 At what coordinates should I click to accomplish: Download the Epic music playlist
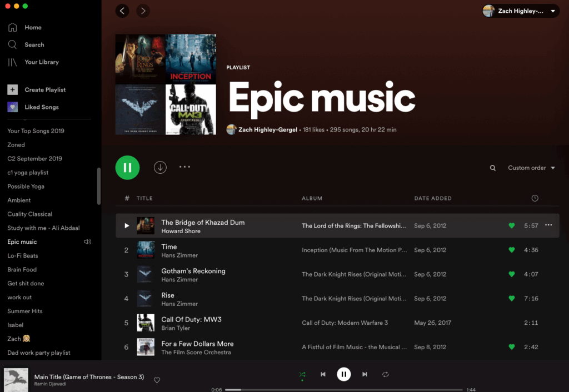point(160,167)
